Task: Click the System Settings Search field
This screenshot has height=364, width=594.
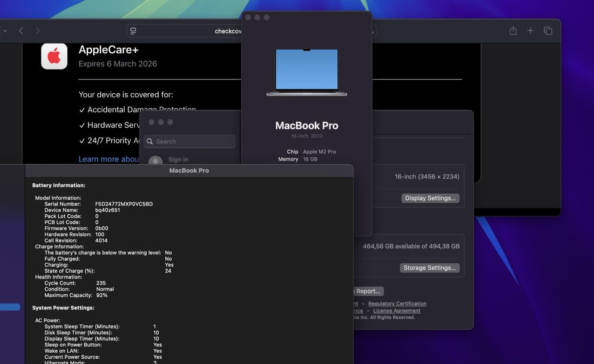Action: pos(191,141)
